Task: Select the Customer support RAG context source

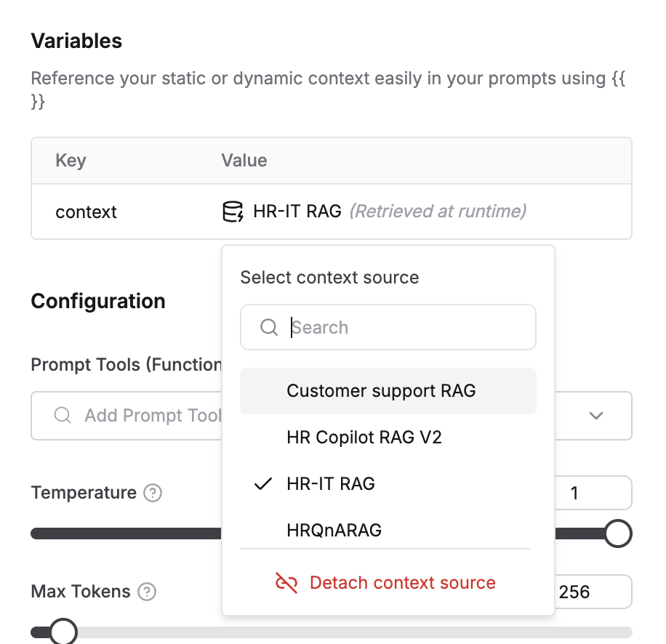Action: tap(380, 390)
